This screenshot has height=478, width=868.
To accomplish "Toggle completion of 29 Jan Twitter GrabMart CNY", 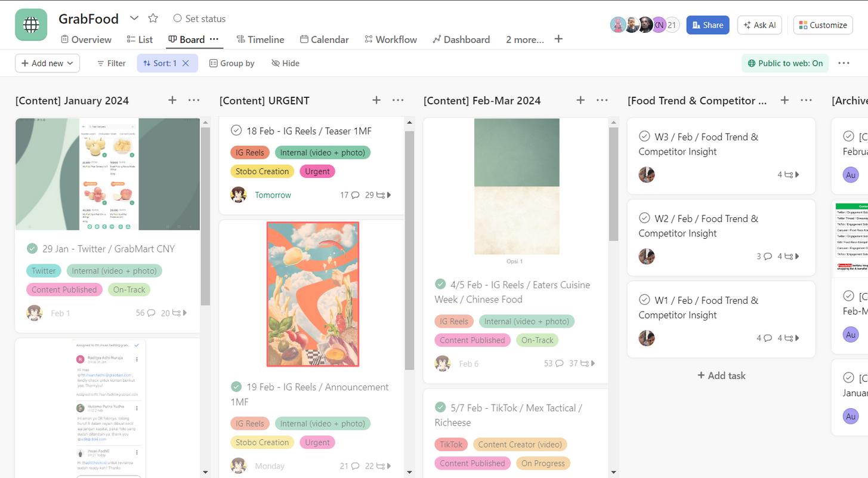I will click(x=32, y=248).
